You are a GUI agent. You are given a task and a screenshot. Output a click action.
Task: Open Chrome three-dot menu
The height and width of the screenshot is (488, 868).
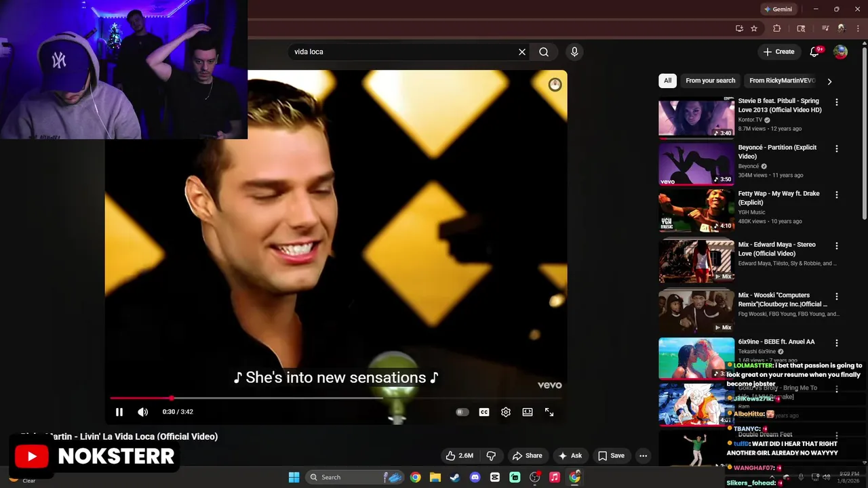point(859,28)
